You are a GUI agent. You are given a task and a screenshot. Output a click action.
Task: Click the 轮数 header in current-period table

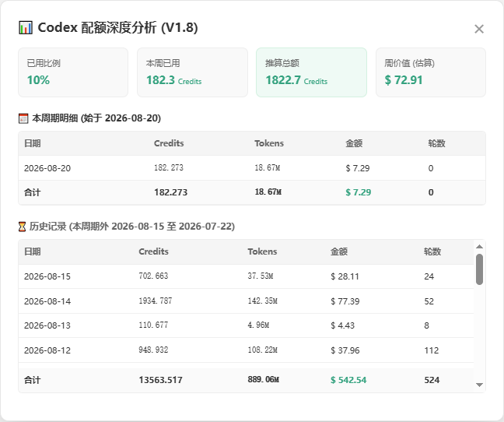pos(436,143)
